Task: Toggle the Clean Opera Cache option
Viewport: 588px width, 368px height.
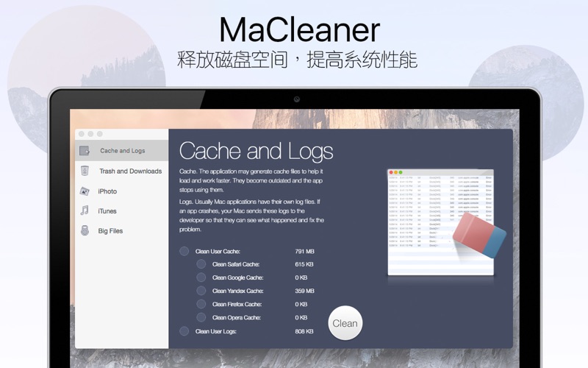Action: coord(201,317)
